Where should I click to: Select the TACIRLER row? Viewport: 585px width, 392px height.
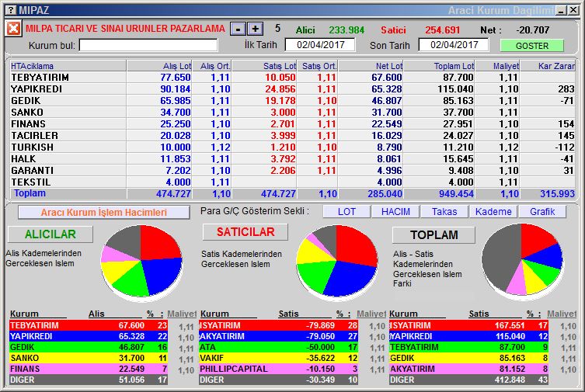292,136
